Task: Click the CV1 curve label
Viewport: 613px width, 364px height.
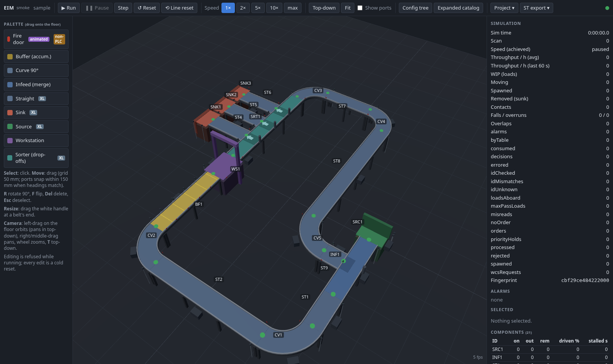Action: (278, 335)
